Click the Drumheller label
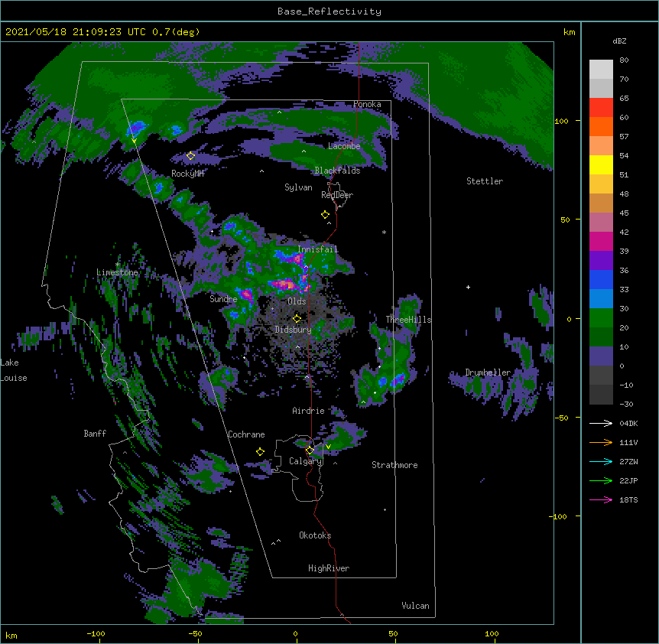 (488, 372)
